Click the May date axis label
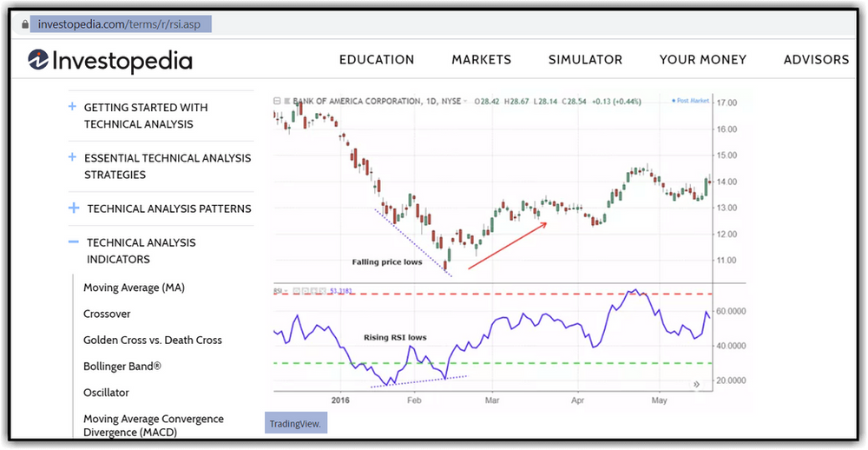868x450 pixels. click(660, 400)
